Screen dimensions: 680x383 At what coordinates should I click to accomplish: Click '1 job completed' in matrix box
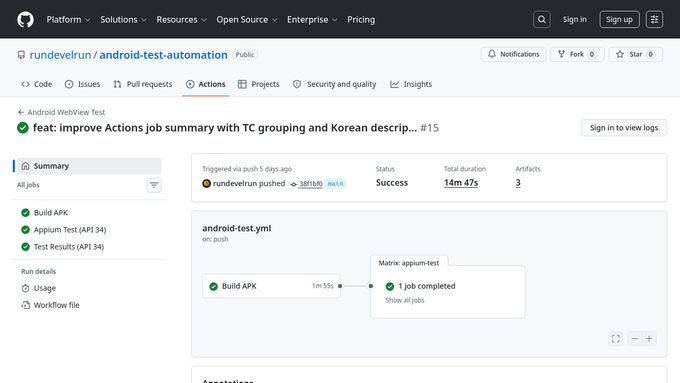click(427, 286)
